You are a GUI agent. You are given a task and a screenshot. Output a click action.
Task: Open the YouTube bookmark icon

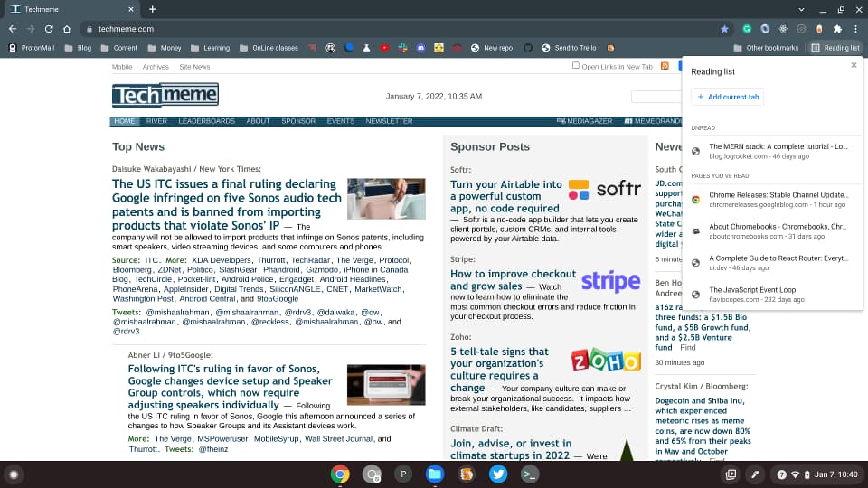click(385, 48)
